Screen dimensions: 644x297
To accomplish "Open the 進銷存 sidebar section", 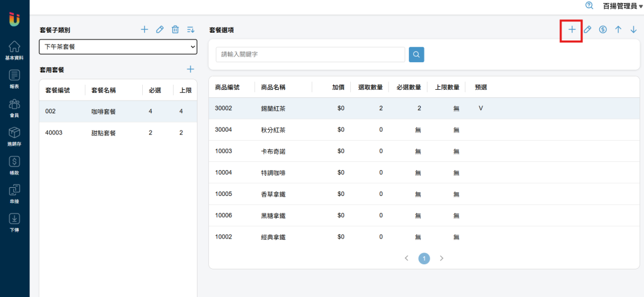I will pyautogui.click(x=14, y=136).
